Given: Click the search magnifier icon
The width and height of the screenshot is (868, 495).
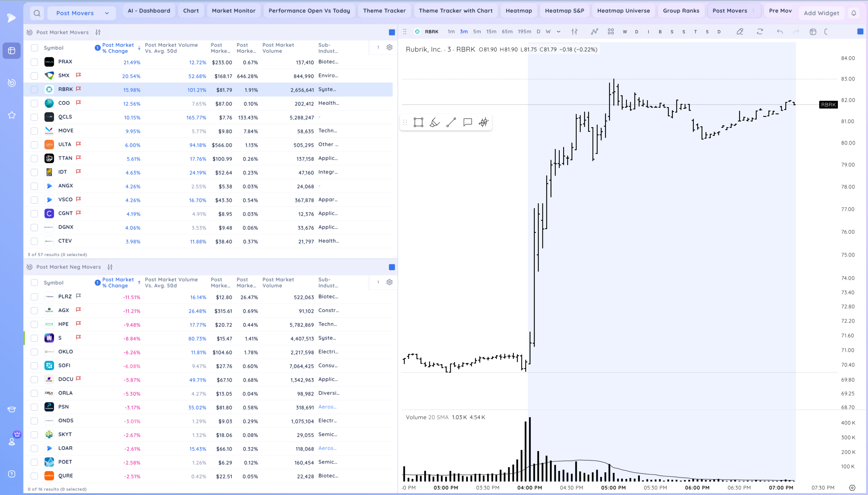Looking at the screenshot, I should pyautogui.click(x=37, y=13).
